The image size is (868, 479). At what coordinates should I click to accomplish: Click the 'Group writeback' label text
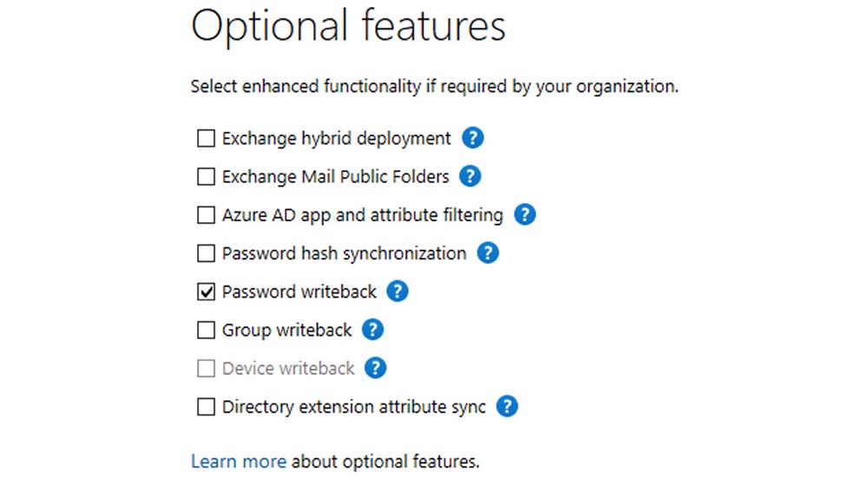(x=286, y=330)
